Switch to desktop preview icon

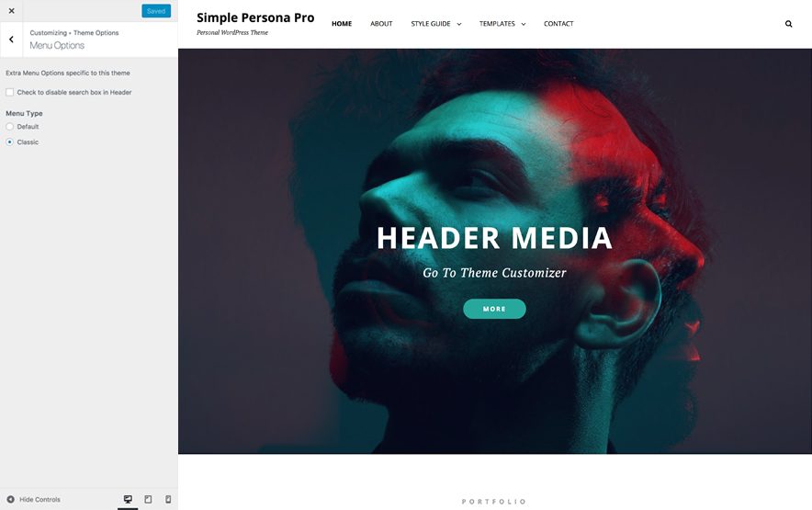pyautogui.click(x=128, y=499)
